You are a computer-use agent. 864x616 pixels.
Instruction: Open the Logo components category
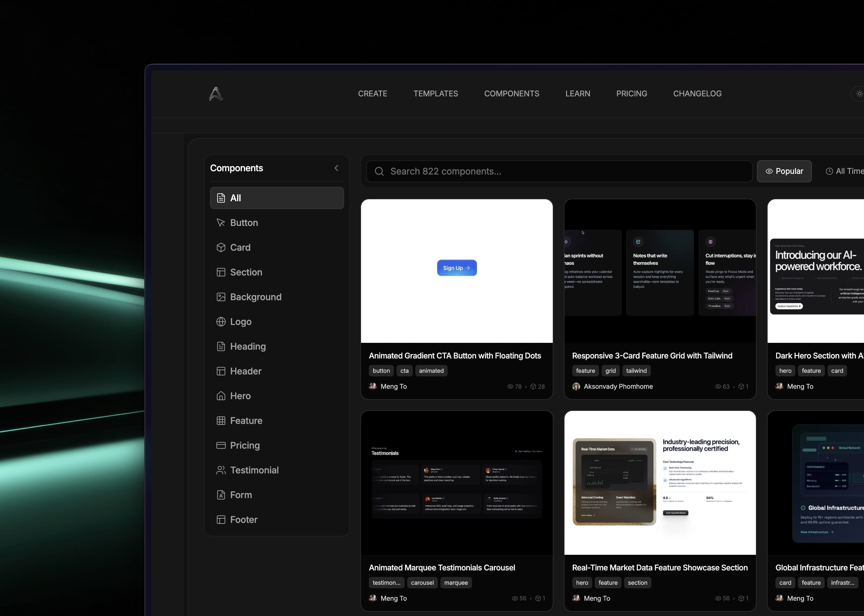click(x=241, y=321)
